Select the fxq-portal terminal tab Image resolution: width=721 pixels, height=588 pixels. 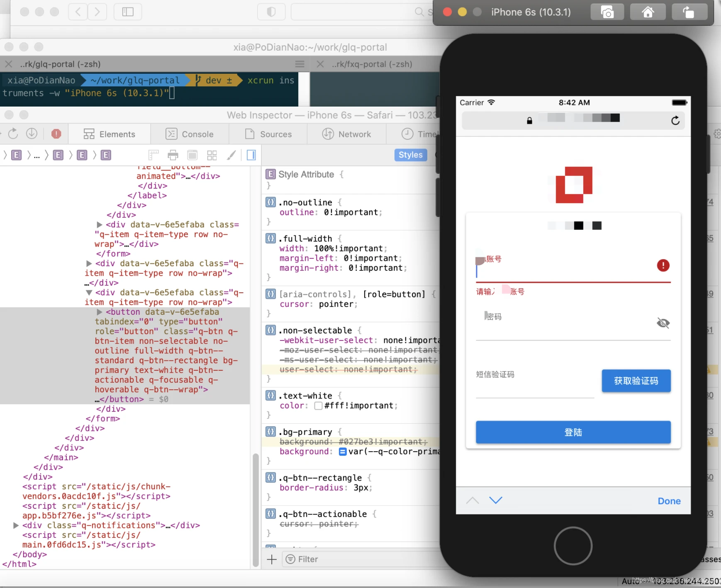click(x=372, y=64)
